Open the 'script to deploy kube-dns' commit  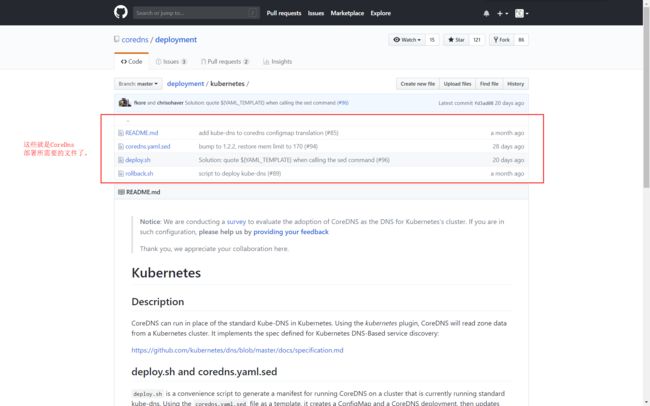(240, 174)
